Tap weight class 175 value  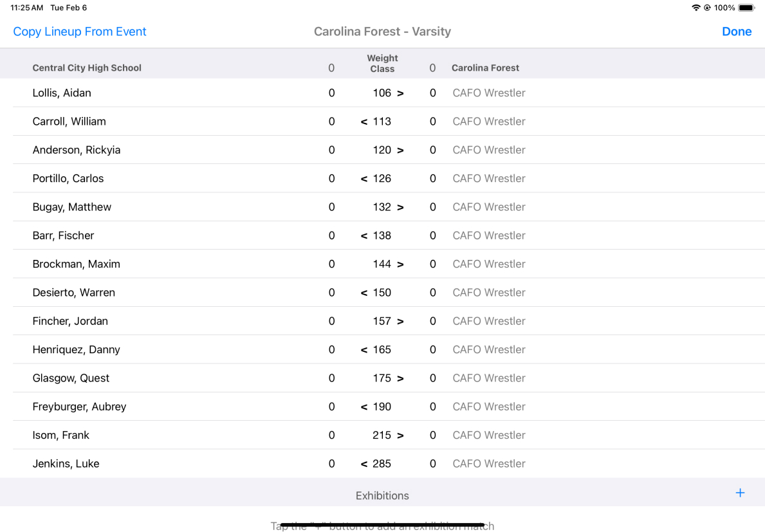[382, 378]
